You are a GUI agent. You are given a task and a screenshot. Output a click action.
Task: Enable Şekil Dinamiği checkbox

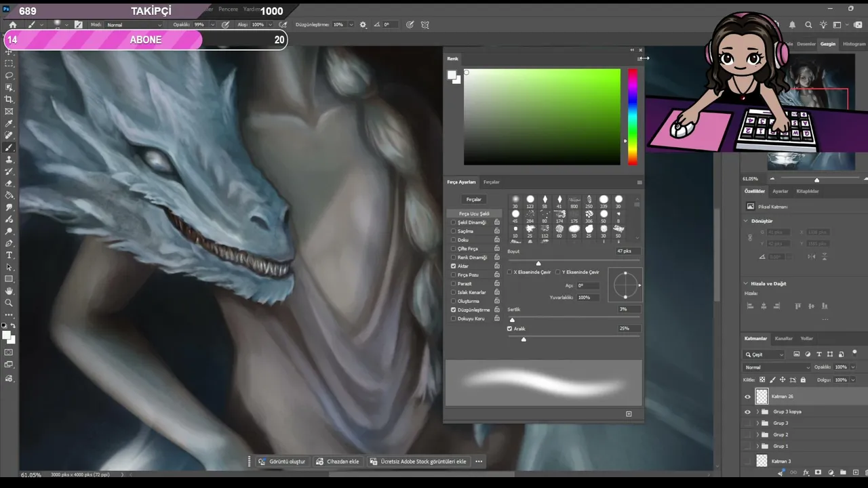(454, 222)
